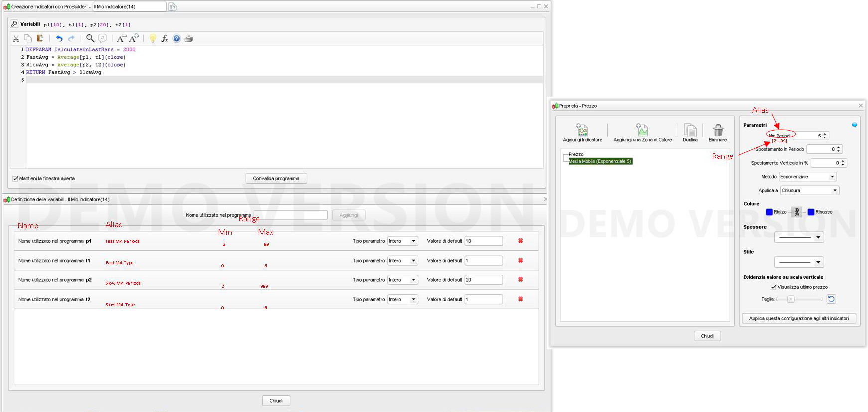
Task: Click Chiudi button in Proprietà window
Action: point(707,336)
